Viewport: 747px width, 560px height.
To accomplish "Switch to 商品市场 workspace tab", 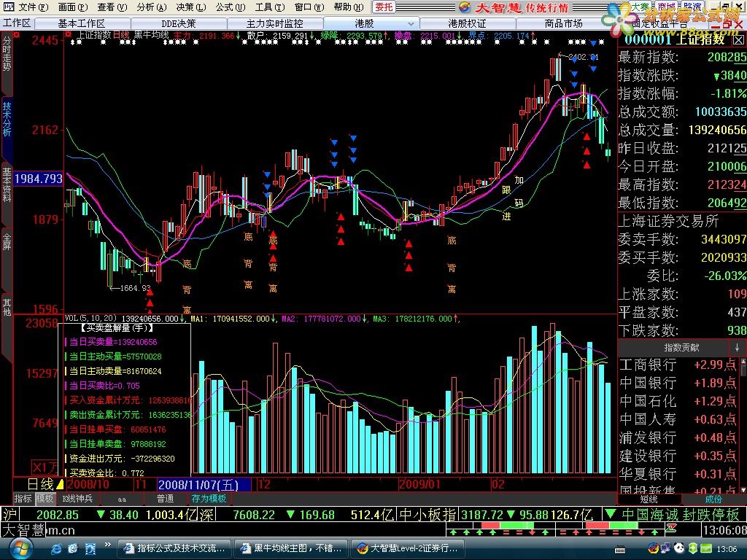I will (x=563, y=23).
